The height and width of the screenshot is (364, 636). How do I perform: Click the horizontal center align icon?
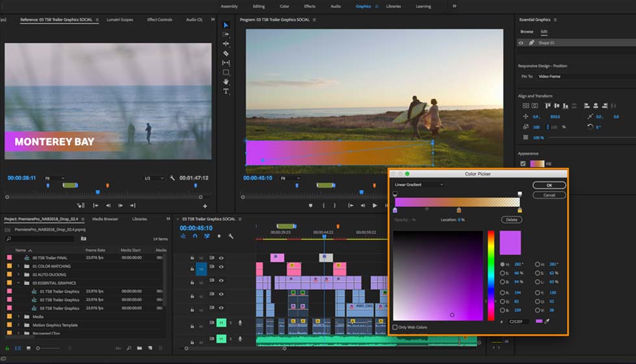pos(596,106)
